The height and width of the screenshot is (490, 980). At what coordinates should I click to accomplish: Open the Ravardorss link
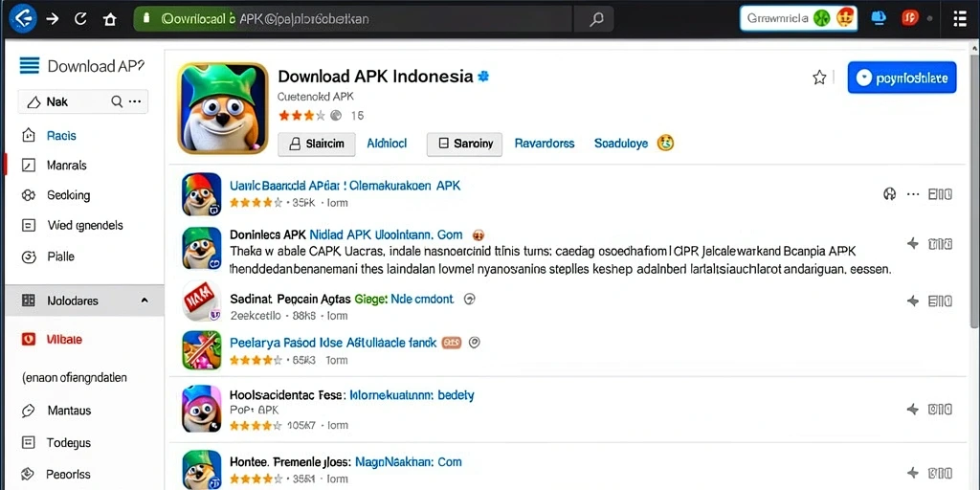545,144
